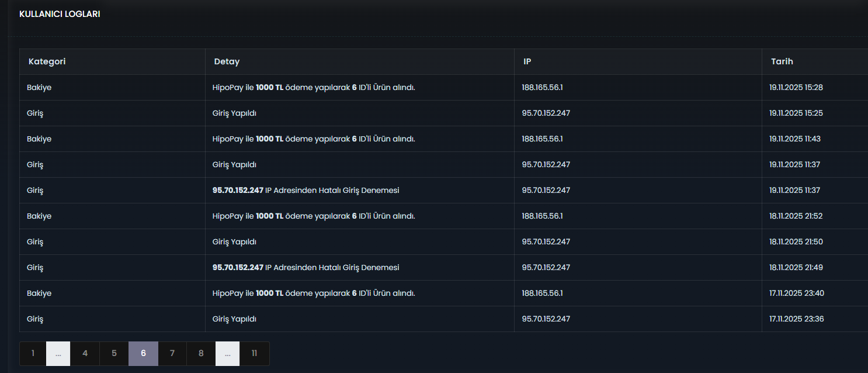This screenshot has width=868, height=373.
Task: Select the date cell 17.11.2025 23:40
Action: click(797, 293)
